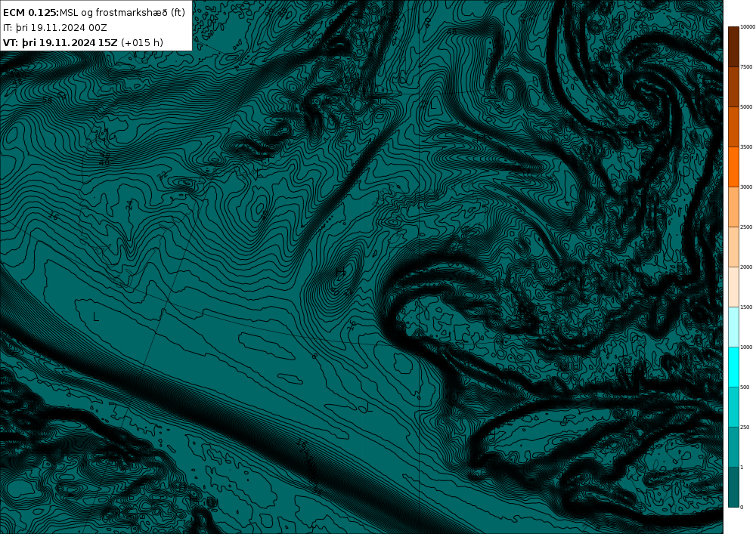Select the 5000 value on the legend
Viewport: 756px width, 534px height.
pos(746,107)
